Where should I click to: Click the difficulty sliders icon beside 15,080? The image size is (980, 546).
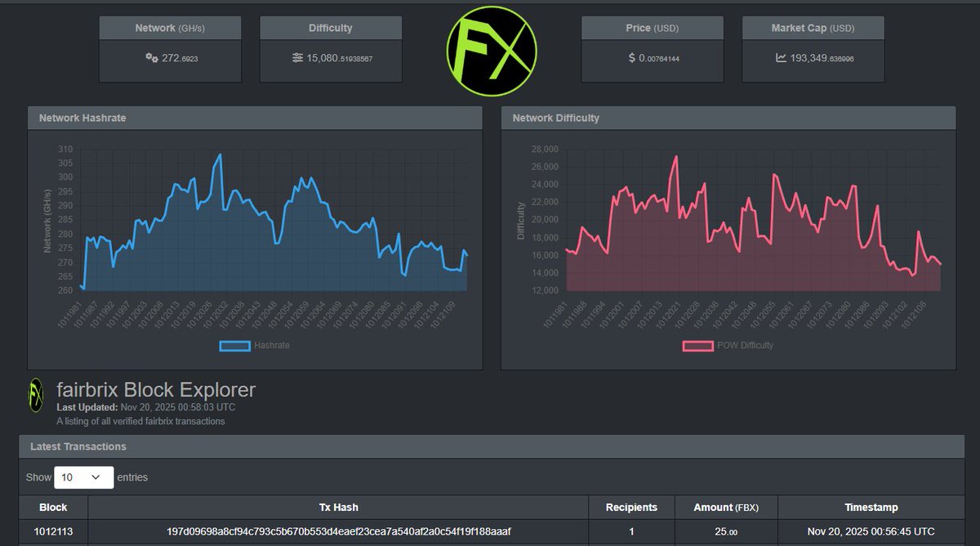[298, 58]
